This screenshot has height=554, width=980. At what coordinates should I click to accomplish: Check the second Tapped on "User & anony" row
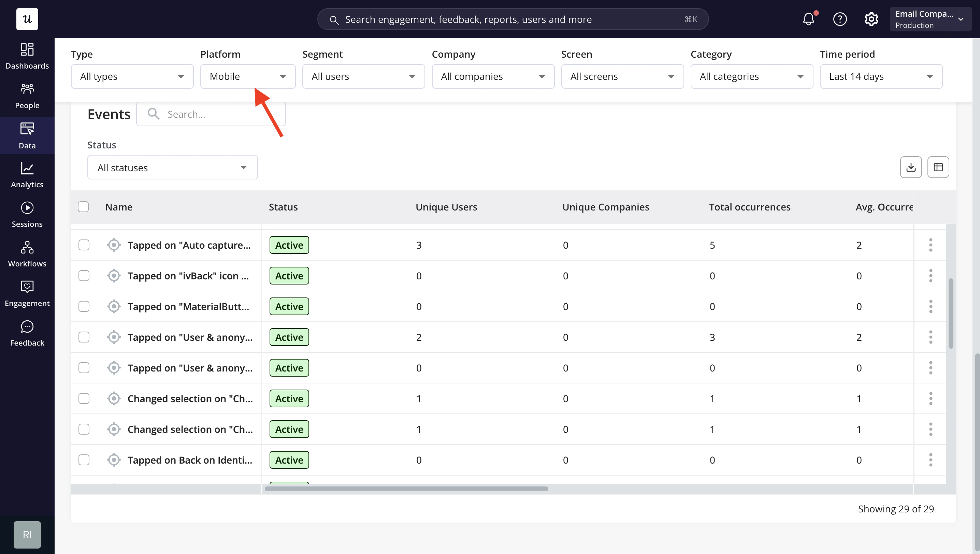[x=84, y=368]
